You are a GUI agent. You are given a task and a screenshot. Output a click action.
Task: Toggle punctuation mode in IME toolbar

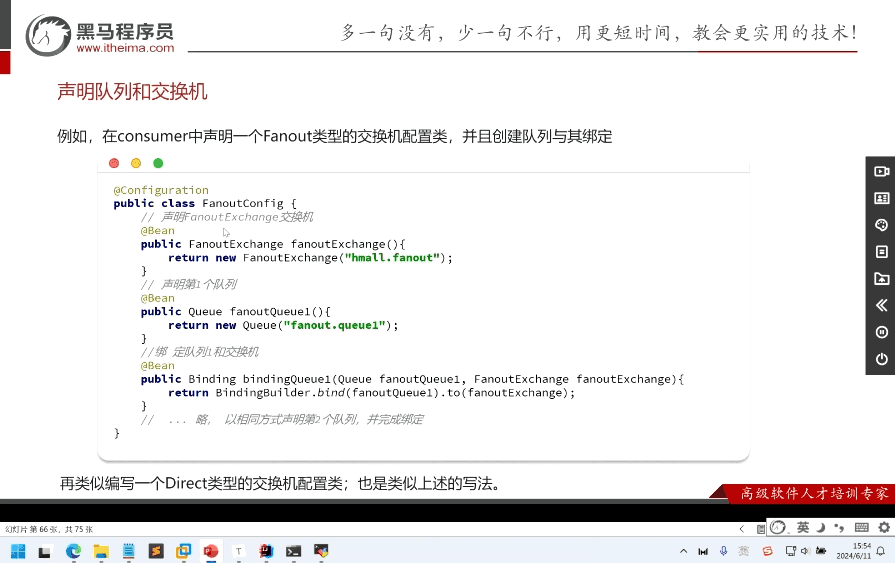pos(839,527)
